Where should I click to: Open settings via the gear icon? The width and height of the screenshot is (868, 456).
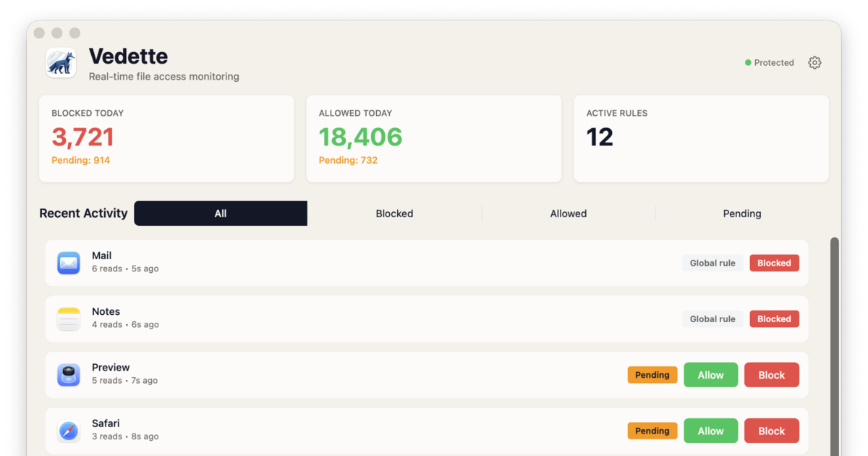(x=814, y=63)
